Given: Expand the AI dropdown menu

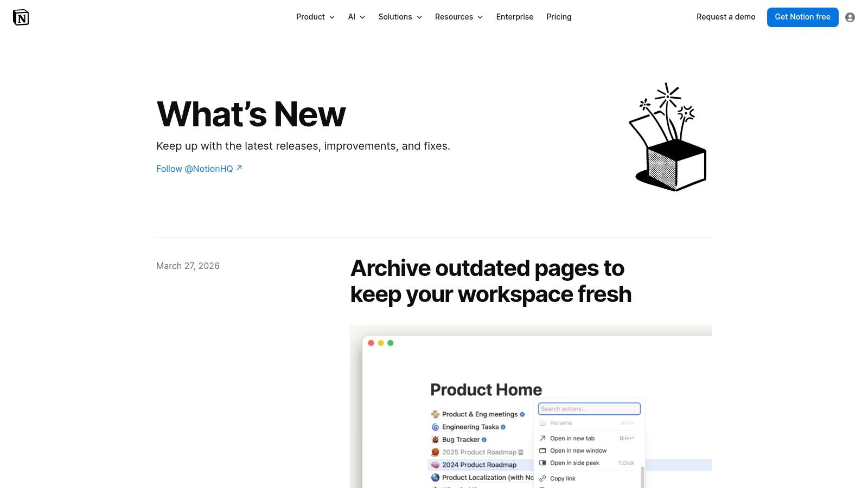Looking at the screenshot, I should pyautogui.click(x=356, y=17).
